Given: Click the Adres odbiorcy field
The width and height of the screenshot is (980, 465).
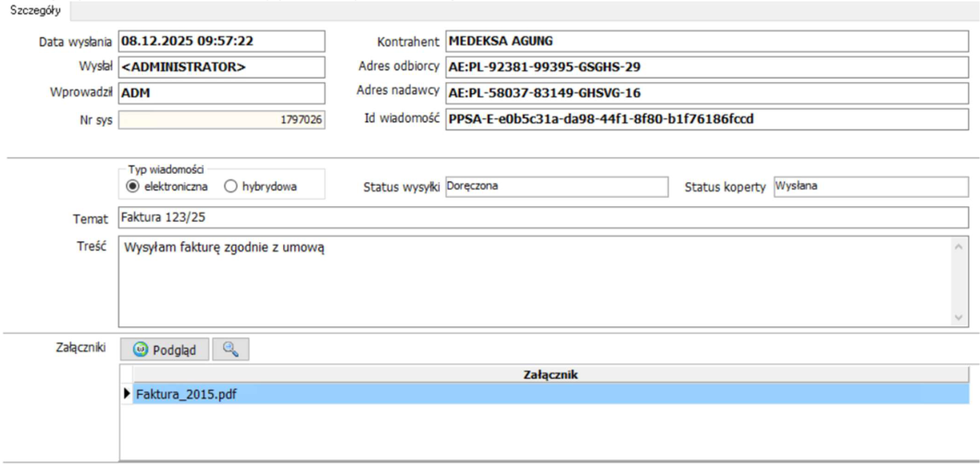Looking at the screenshot, I should pos(707,67).
